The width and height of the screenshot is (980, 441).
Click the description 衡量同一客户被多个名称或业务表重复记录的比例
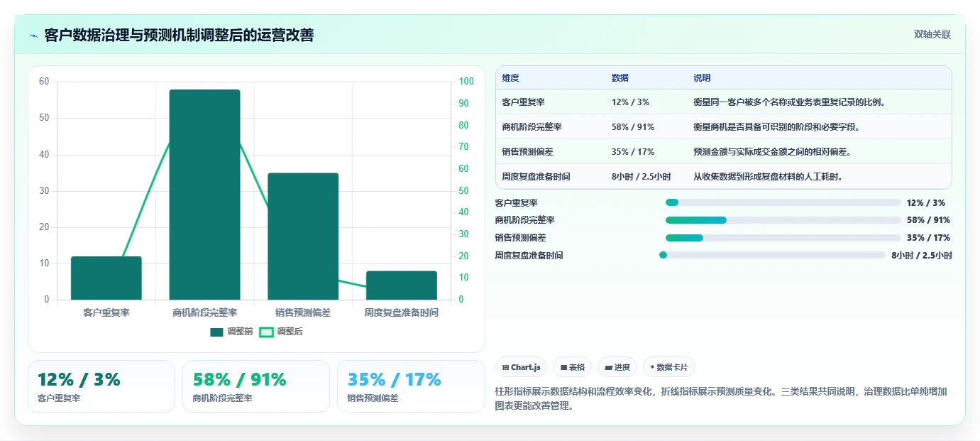coord(789,102)
